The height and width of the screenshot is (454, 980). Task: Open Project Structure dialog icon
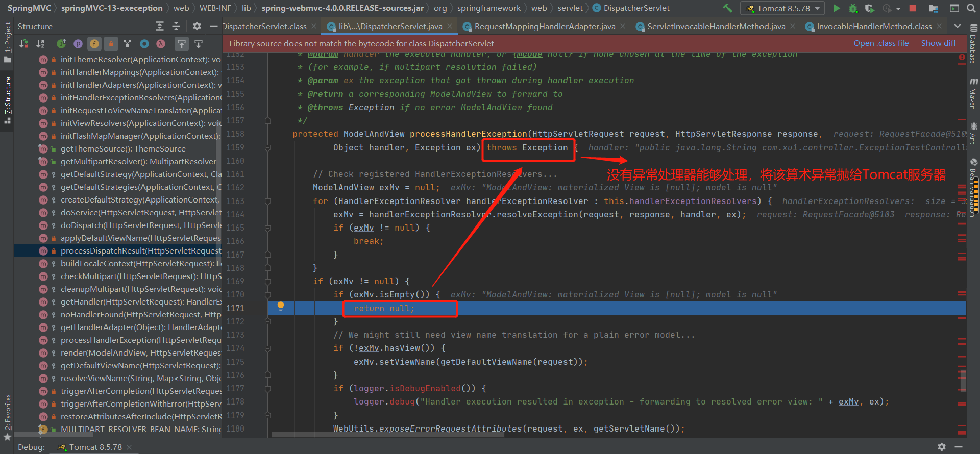(934, 8)
